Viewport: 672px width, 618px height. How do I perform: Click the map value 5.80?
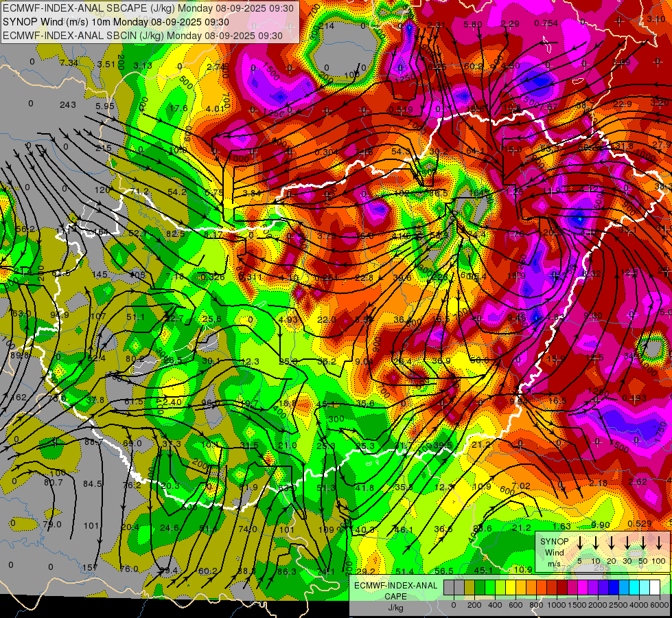point(473,25)
